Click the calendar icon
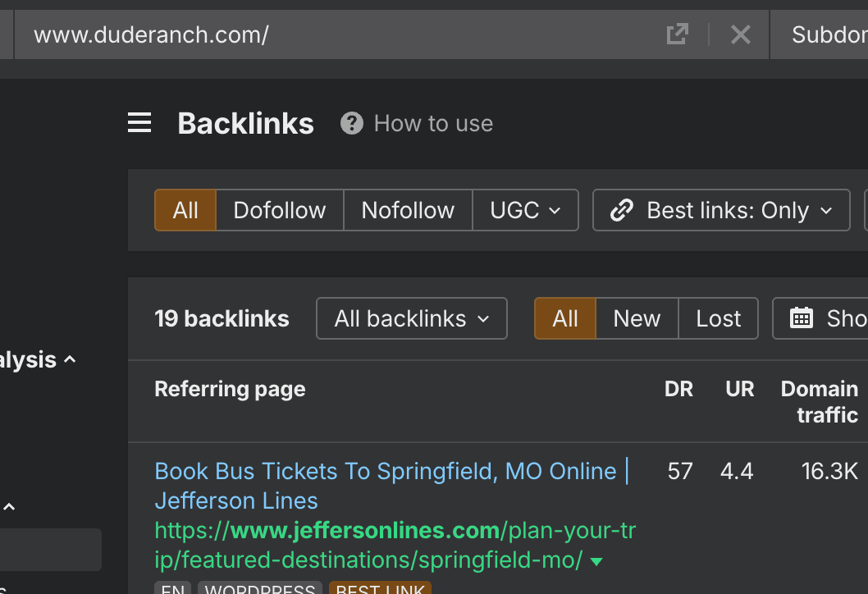The width and height of the screenshot is (868, 594). point(801,318)
